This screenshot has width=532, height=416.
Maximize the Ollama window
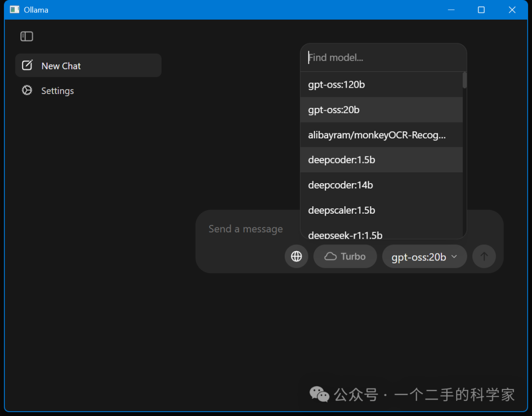tap(481, 10)
